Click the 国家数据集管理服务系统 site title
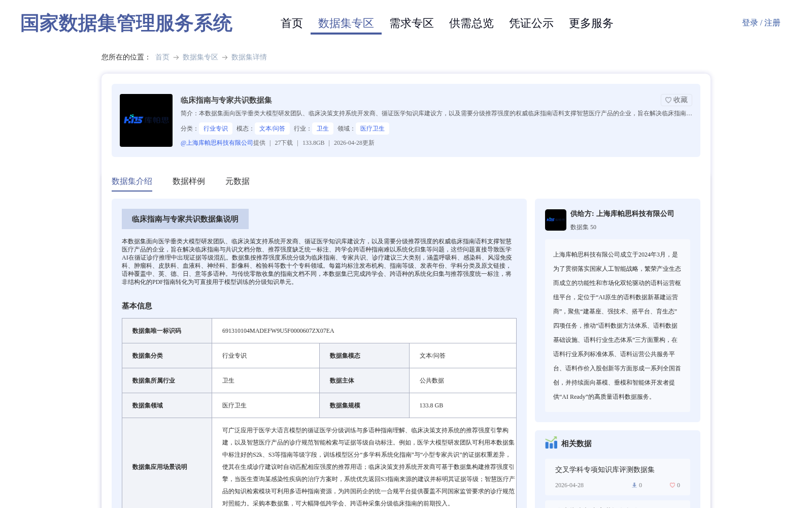Screen dimensions: 812x508 pyautogui.click(x=126, y=23)
